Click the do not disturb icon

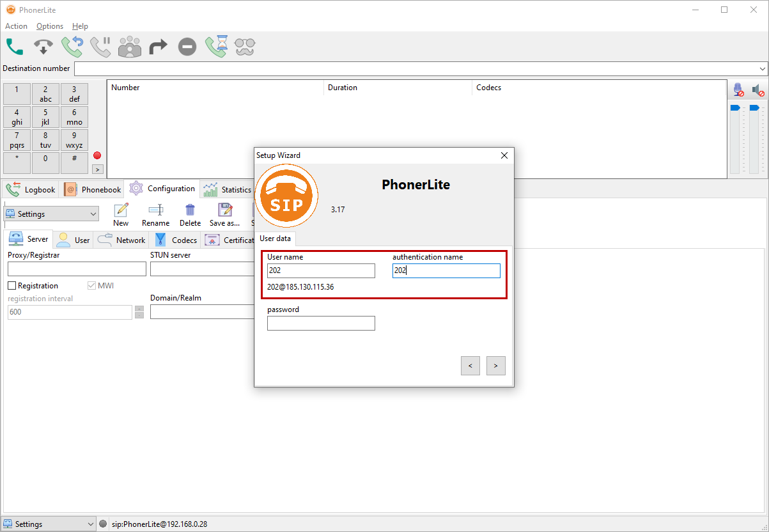coord(187,47)
